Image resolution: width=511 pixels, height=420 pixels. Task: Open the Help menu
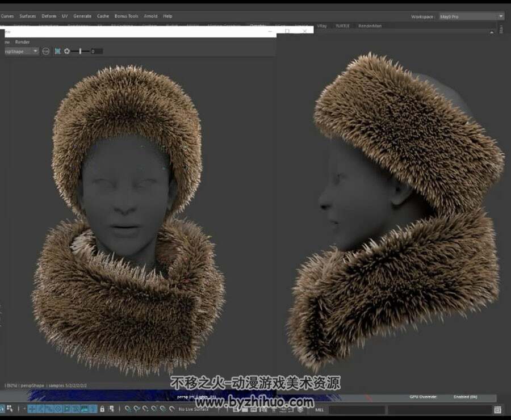[167, 16]
